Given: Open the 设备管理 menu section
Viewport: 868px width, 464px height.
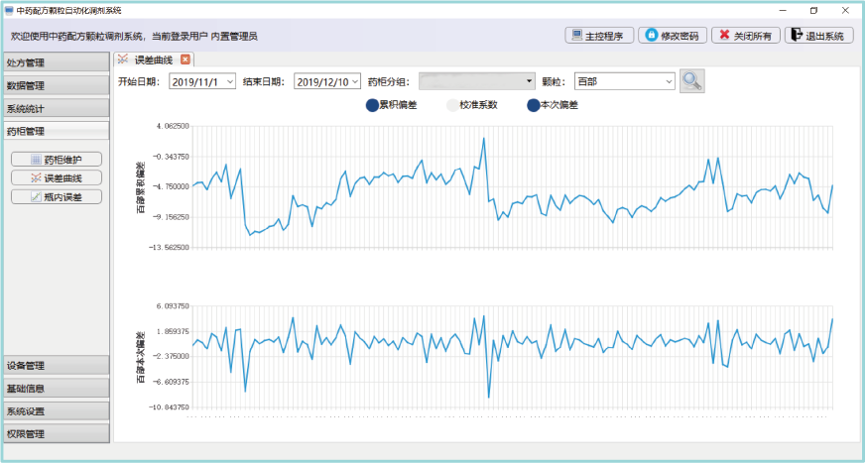Looking at the screenshot, I should (x=55, y=366).
